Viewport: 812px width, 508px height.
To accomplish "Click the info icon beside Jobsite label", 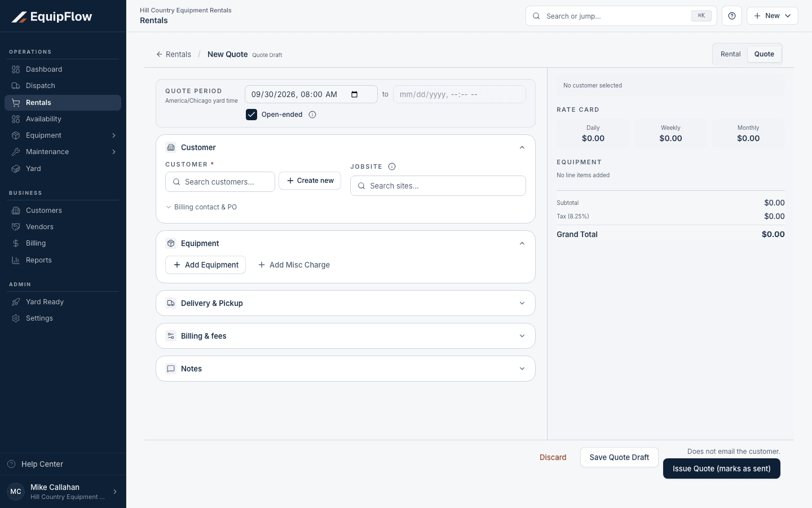I will point(392,167).
